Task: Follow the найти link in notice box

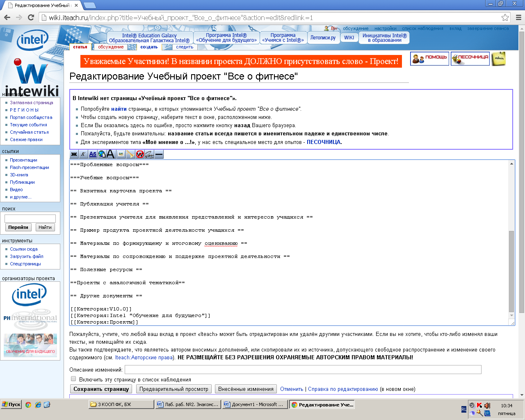Action: (119, 109)
